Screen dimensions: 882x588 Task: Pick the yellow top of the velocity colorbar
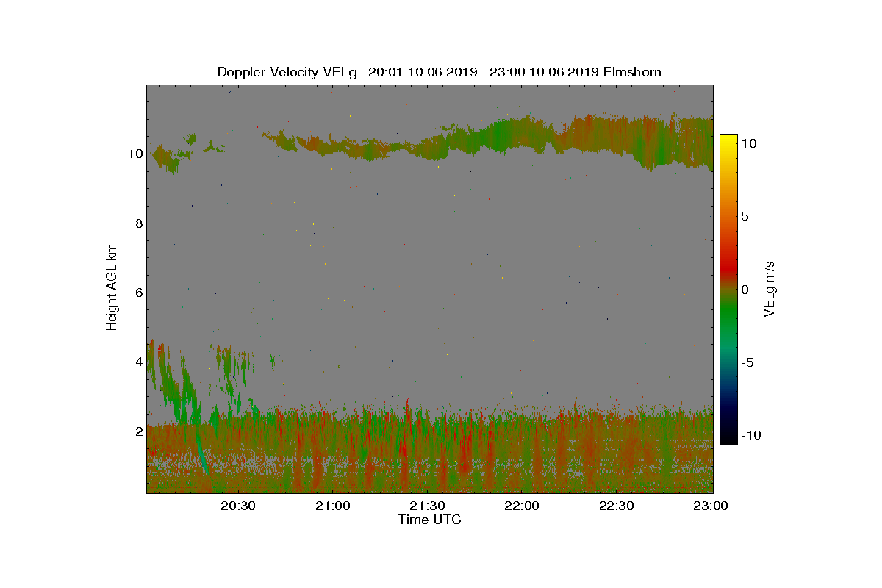tap(728, 141)
